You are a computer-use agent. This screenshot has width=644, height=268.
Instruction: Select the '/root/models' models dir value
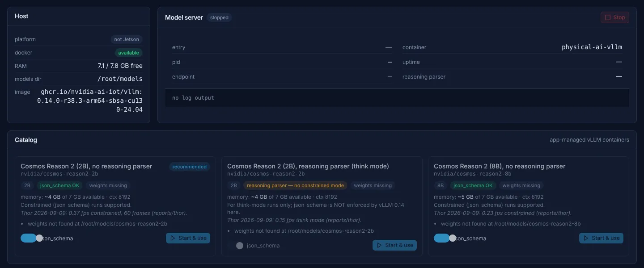click(x=120, y=79)
